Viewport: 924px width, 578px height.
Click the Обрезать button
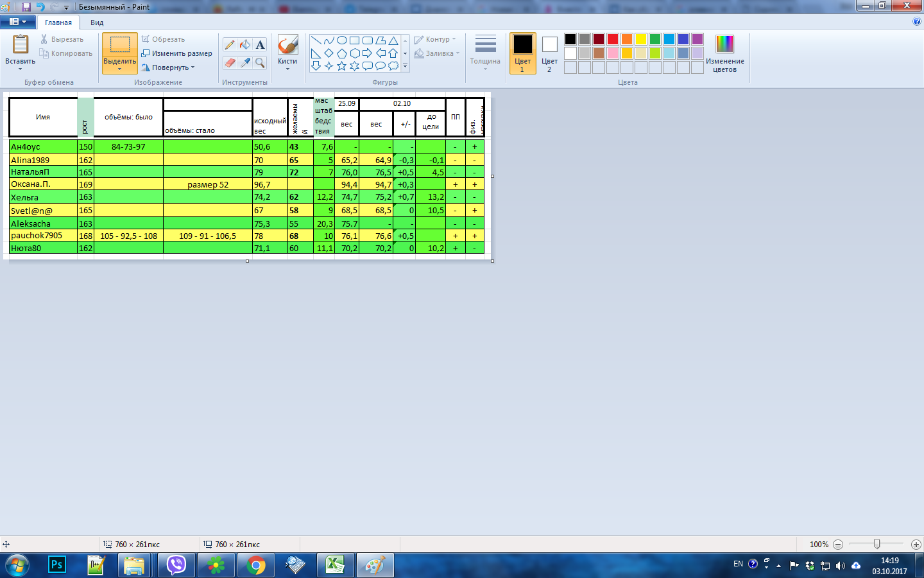point(164,39)
